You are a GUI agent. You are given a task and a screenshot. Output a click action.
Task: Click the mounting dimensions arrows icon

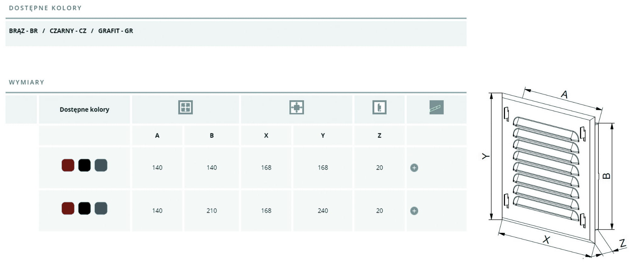coord(297,107)
